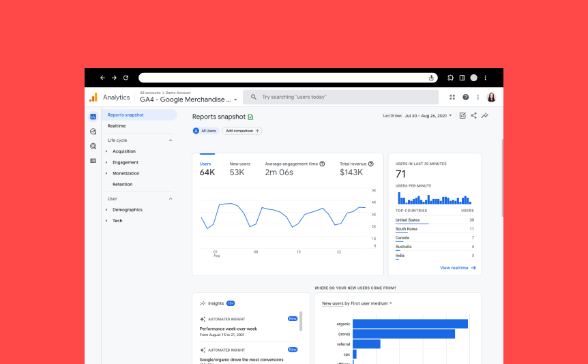
Task: Open the Analytics more options menu
Action: pos(477,97)
